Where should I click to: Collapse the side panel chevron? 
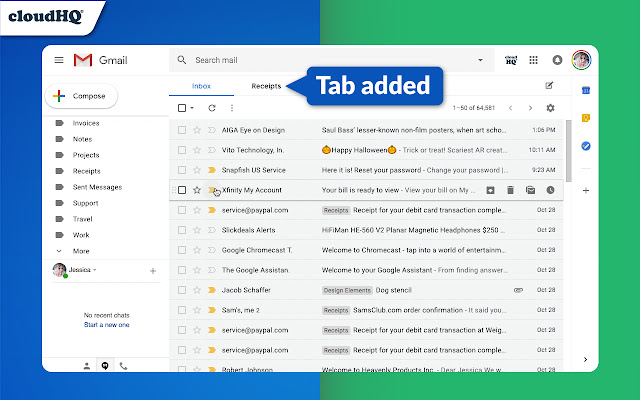coord(585,359)
